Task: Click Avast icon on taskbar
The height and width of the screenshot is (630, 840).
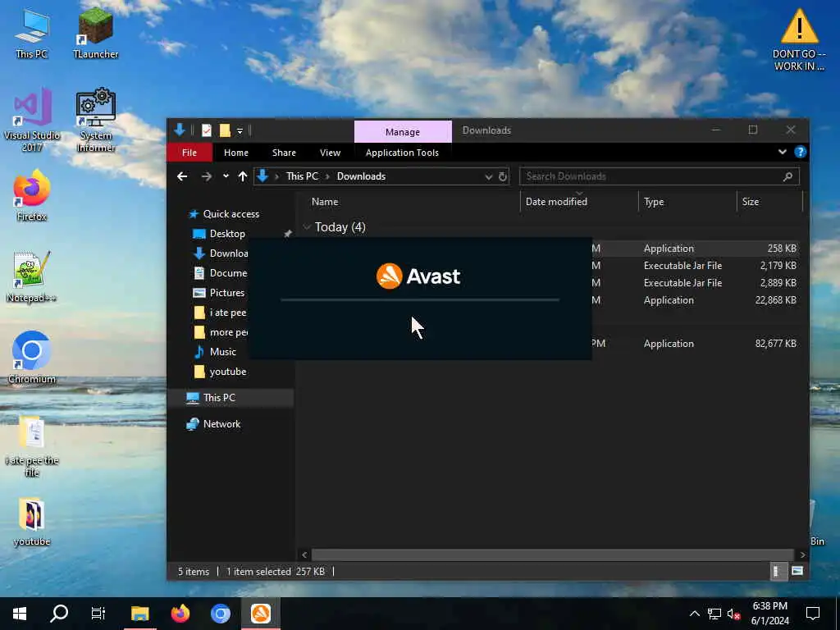Action: 261,614
